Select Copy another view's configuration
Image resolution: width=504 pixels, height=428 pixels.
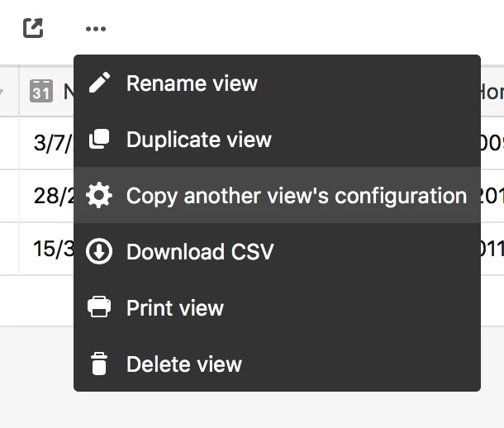(x=277, y=195)
